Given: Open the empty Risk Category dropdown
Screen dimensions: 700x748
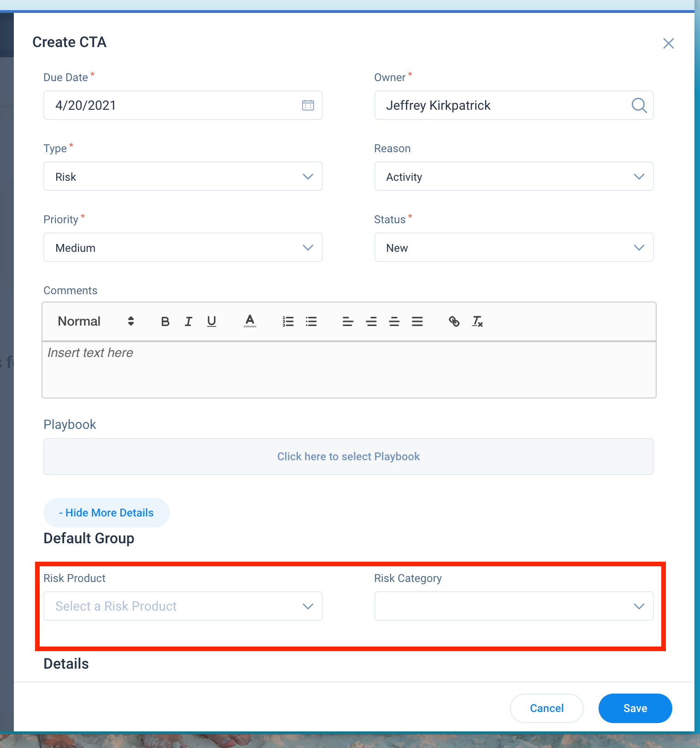Looking at the screenshot, I should pos(514,606).
